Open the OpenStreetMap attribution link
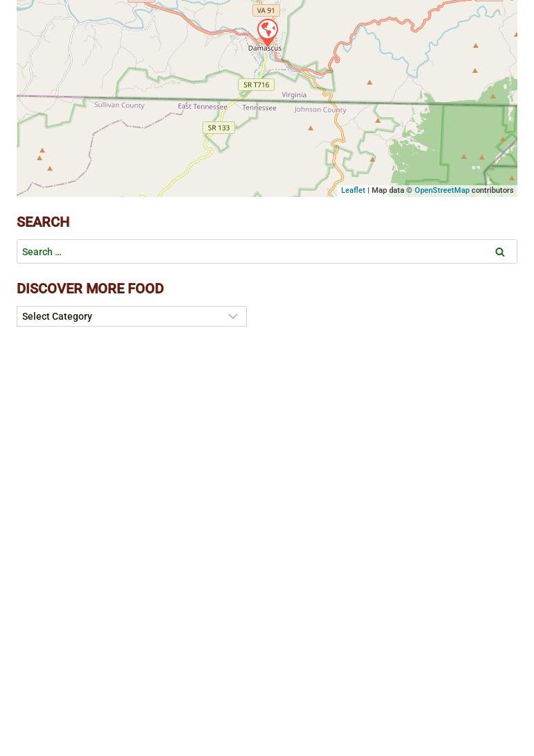The image size is (534, 756). pos(442,191)
